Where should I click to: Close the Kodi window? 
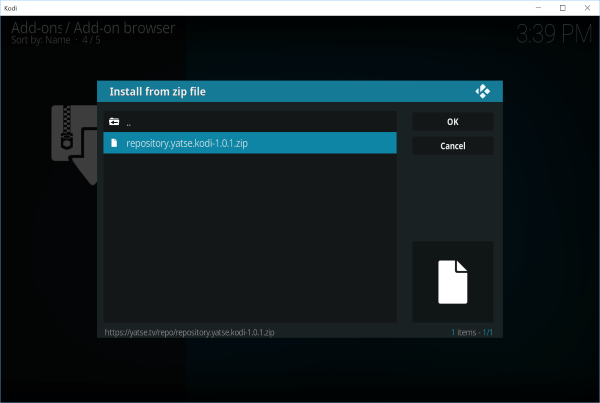pyautogui.click(x=587, y=7)
